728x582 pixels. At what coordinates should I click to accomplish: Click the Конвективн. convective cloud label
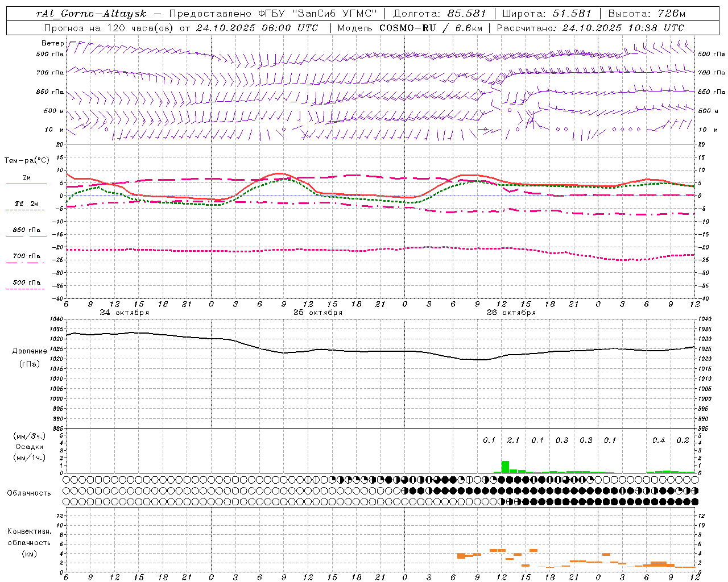[x=29, y=531]
